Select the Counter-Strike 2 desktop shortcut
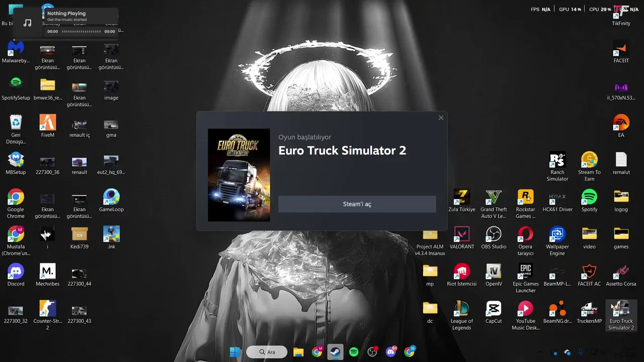 click(47, 315)
